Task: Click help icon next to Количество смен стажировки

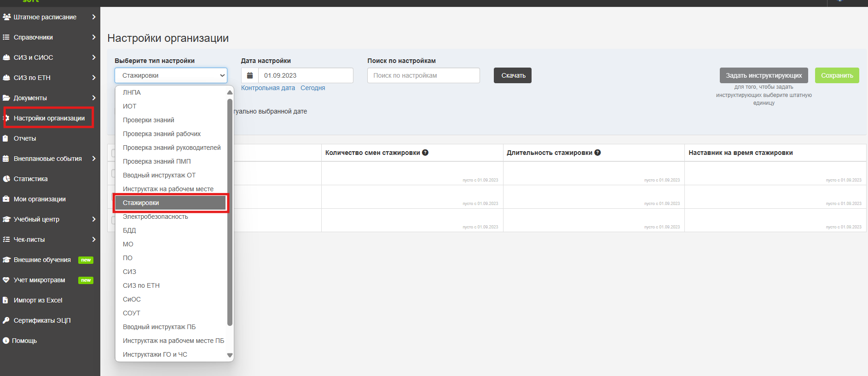Action: (x=425, y=153)
